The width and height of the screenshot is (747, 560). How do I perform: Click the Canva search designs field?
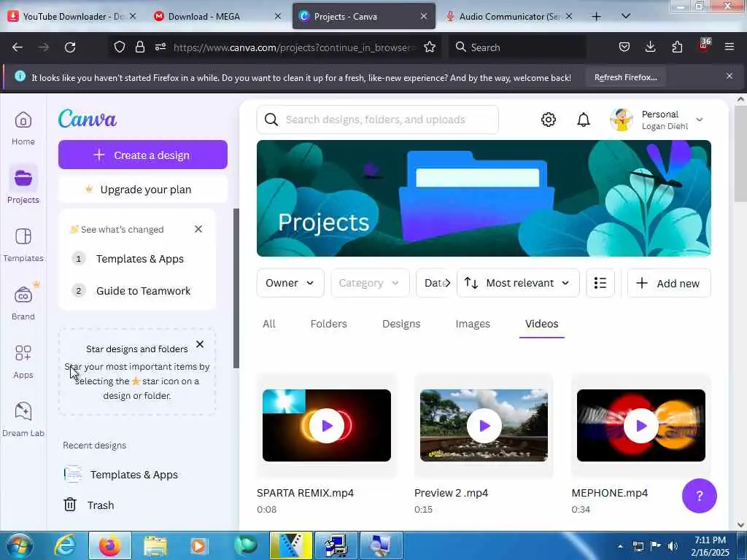tap(377, 120)
